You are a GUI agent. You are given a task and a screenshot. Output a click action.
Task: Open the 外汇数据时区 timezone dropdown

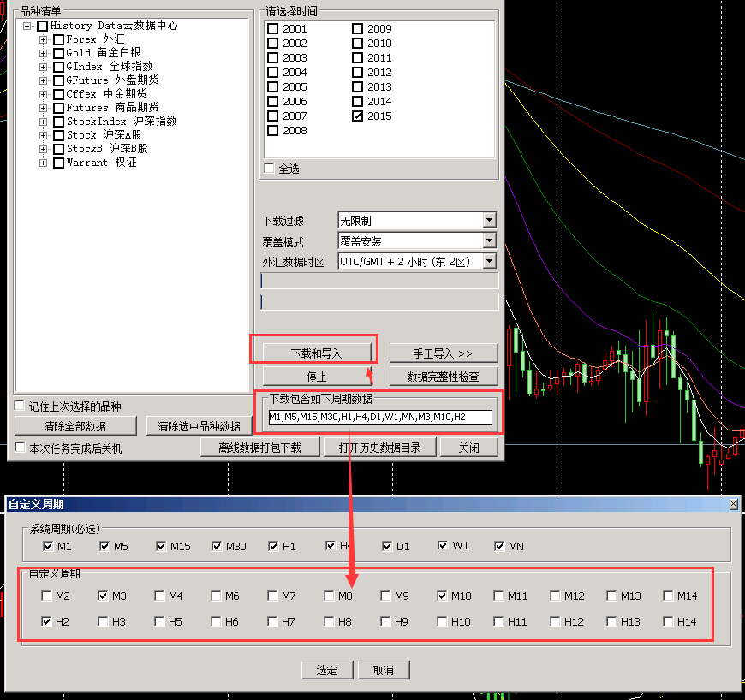(489, 261)
